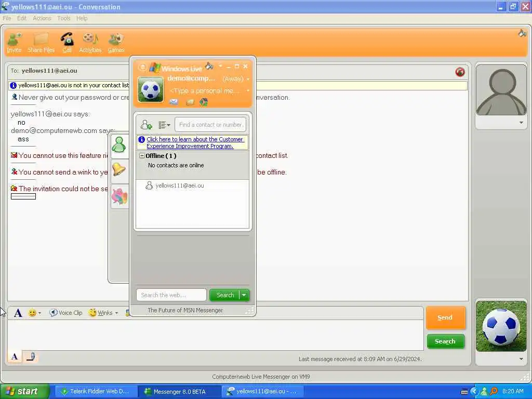Click soccer ball display picture in Messenger
This screenshot has width=532, height=399.
pos(151,89)
